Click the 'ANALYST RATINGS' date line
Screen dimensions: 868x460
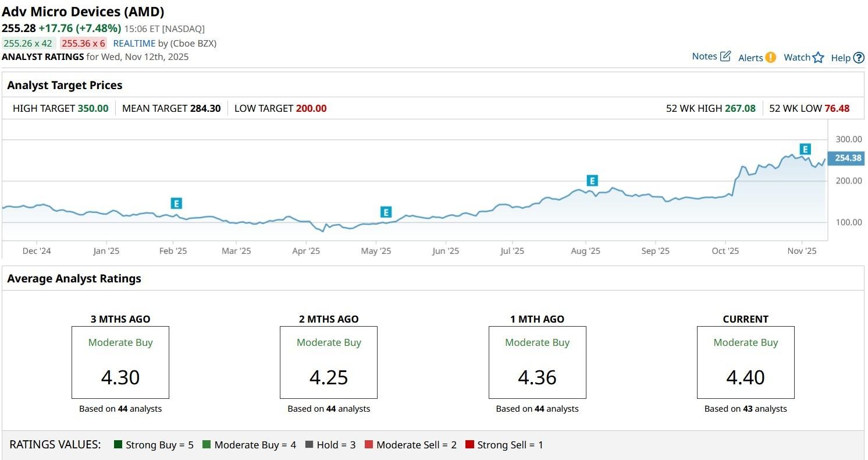click(x=95, y=56)
